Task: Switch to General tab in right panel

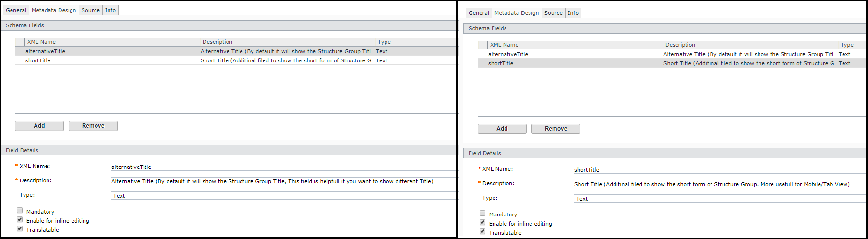Action: tap(479, 13)
